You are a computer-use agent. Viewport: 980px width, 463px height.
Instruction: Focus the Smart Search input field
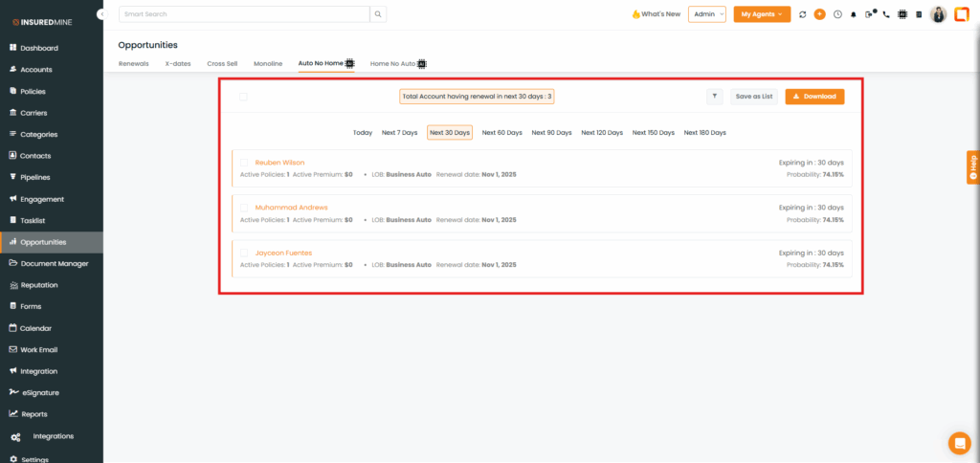click(244, 14)
